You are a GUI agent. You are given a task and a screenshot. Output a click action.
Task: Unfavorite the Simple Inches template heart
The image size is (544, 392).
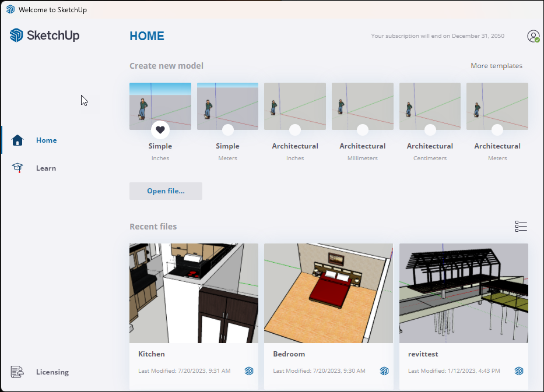(160, 130)
